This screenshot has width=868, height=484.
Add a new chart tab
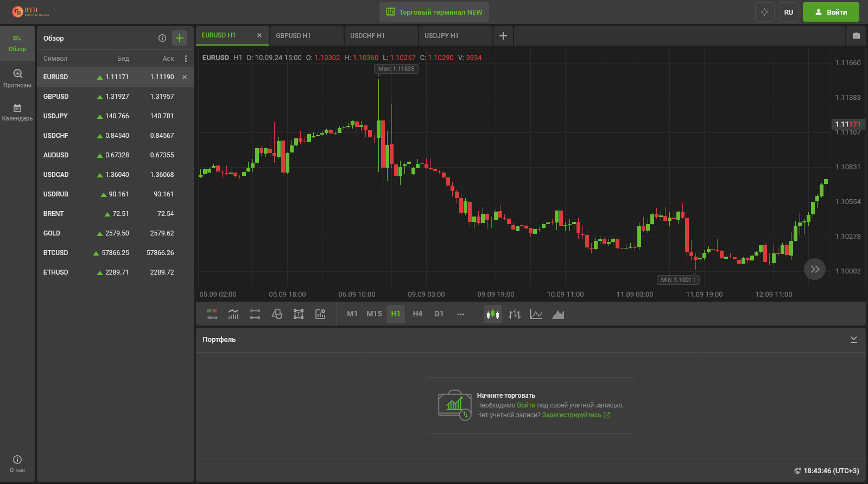coord(503,36)
